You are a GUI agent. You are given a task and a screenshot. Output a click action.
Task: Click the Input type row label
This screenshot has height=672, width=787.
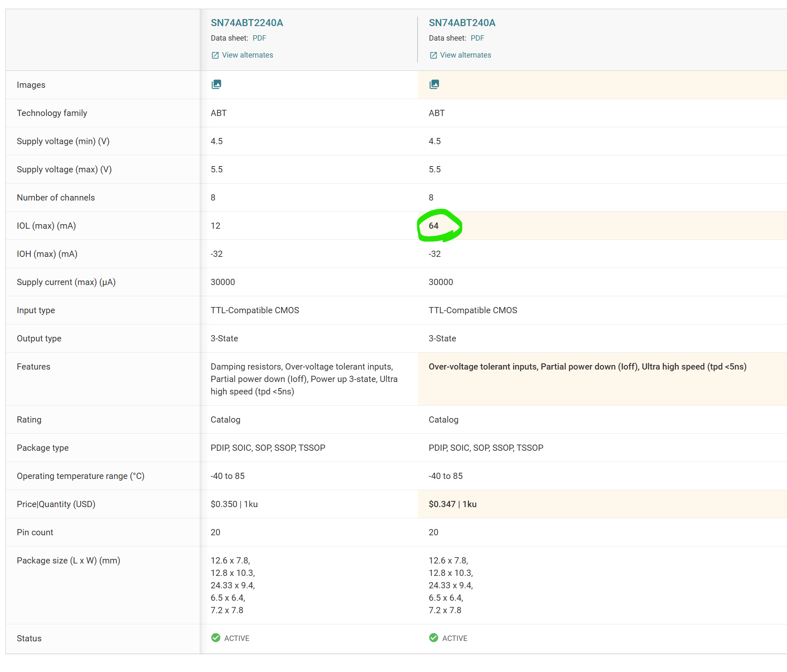click(36, 310)
